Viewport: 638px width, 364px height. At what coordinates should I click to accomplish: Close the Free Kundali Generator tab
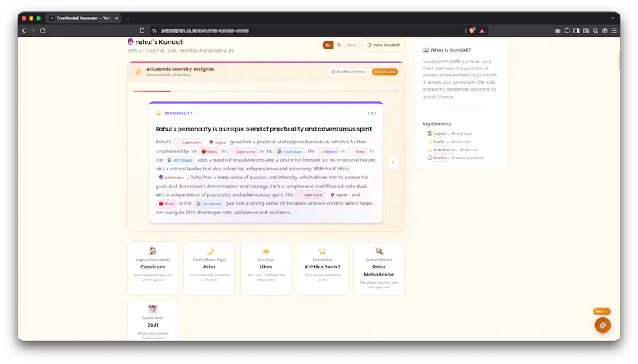pyautogui.click(x=116, y=18)
